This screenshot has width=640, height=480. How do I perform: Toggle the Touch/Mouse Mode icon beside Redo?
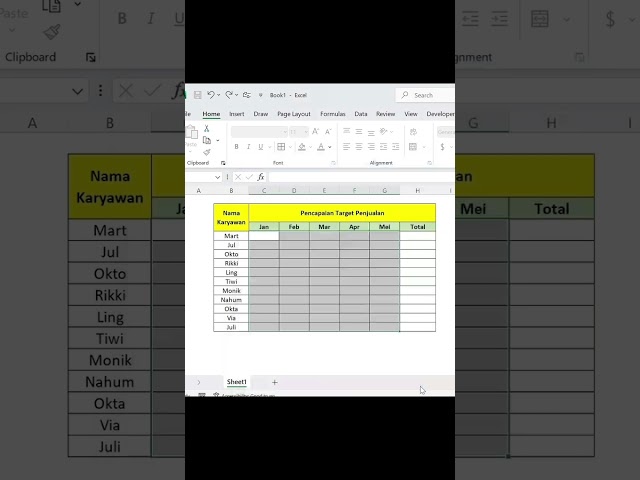(247, 95)
